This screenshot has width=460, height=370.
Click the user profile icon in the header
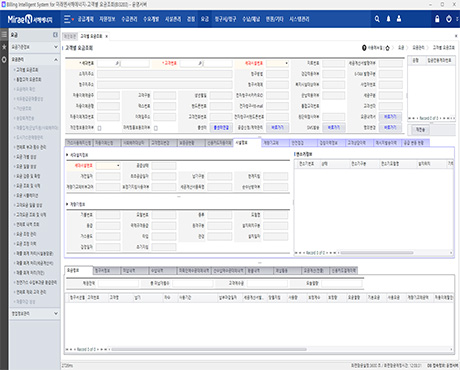[x=399, y=19]
